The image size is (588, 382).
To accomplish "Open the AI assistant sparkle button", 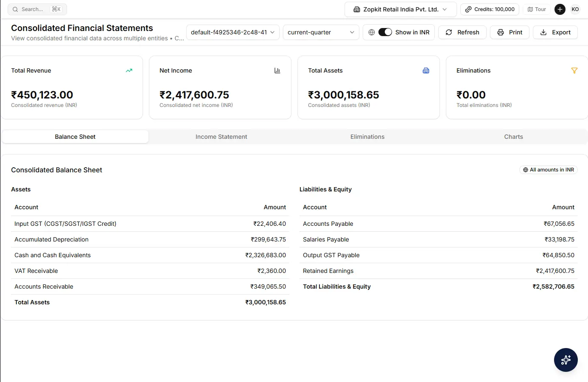I will tap(566, 360).
